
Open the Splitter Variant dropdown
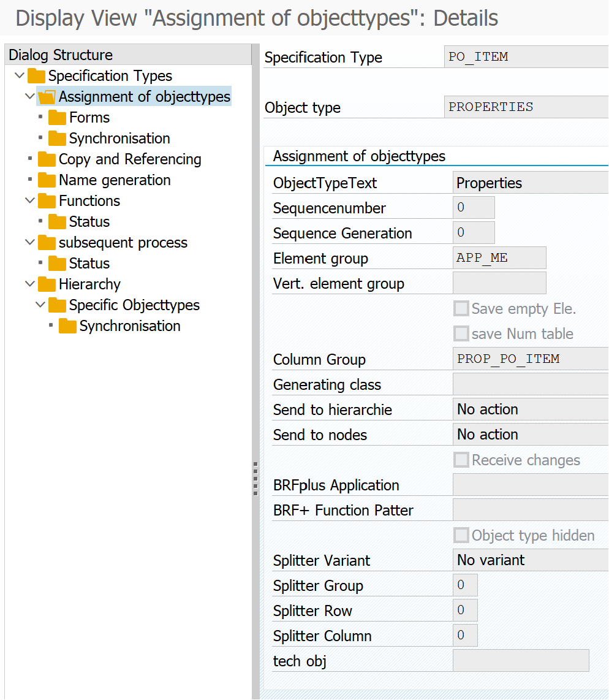tap(531, 560)
